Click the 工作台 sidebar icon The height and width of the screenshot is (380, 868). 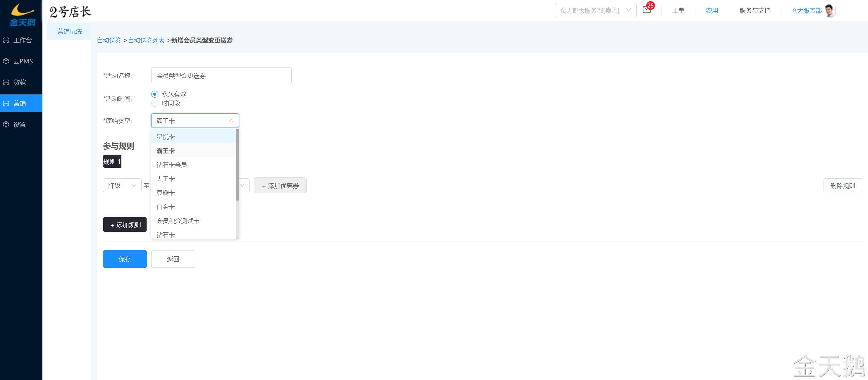[x=6, y=40]
